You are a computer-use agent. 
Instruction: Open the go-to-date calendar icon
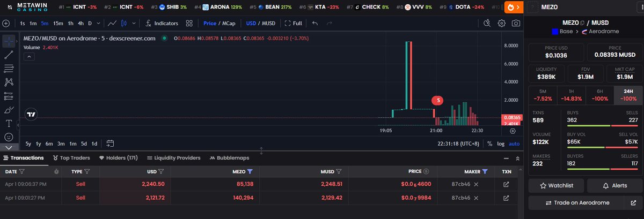(110, 144)
